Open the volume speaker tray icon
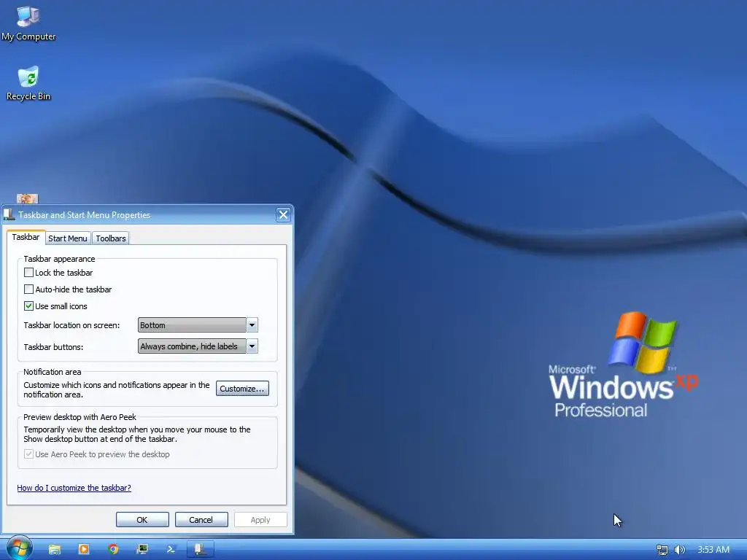 pyautogui.click(x=679, y=550)
